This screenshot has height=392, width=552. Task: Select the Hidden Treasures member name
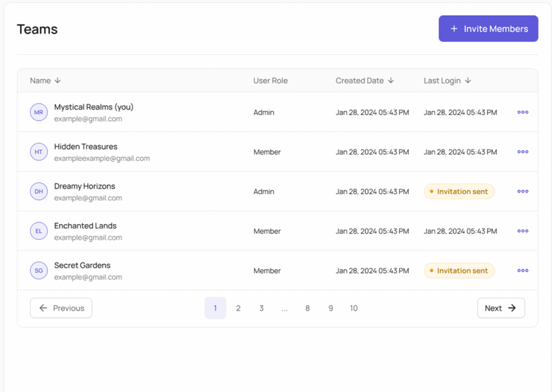click(x=86, y=146)
